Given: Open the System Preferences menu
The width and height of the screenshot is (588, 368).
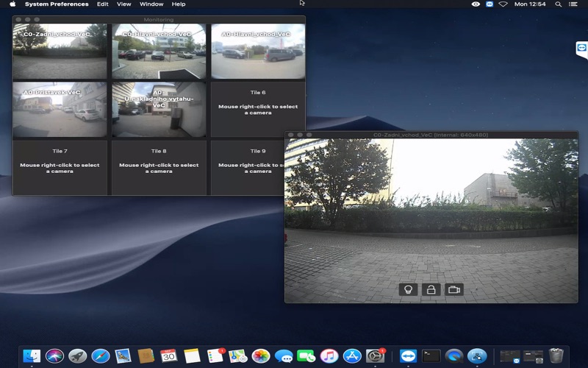Looking at the screenshot, I should point(57,4).
